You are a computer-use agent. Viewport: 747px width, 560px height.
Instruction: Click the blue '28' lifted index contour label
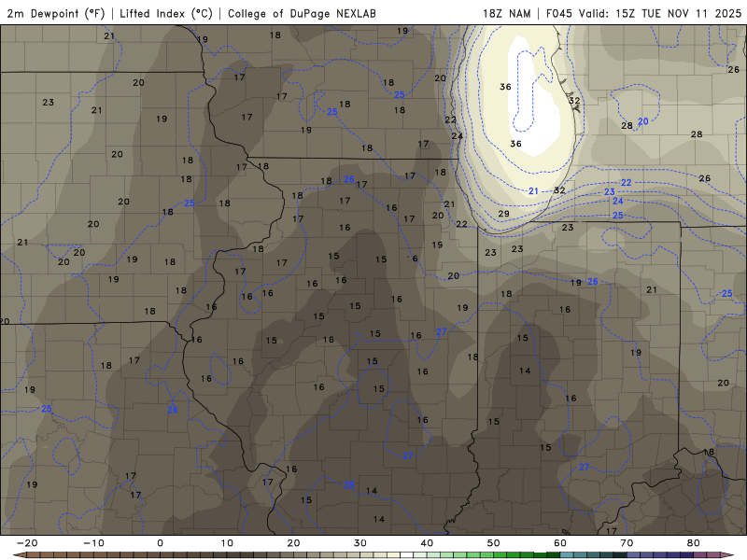tap(349, 484)
